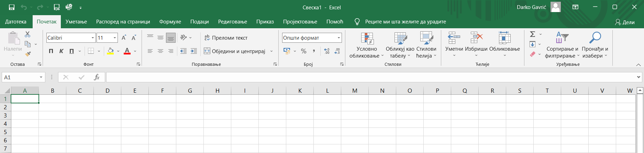Image resolution: width=644 pixels, height=153 pixels.
Task: Switch to the Уметање tab
Action: [x=76, y=21]
